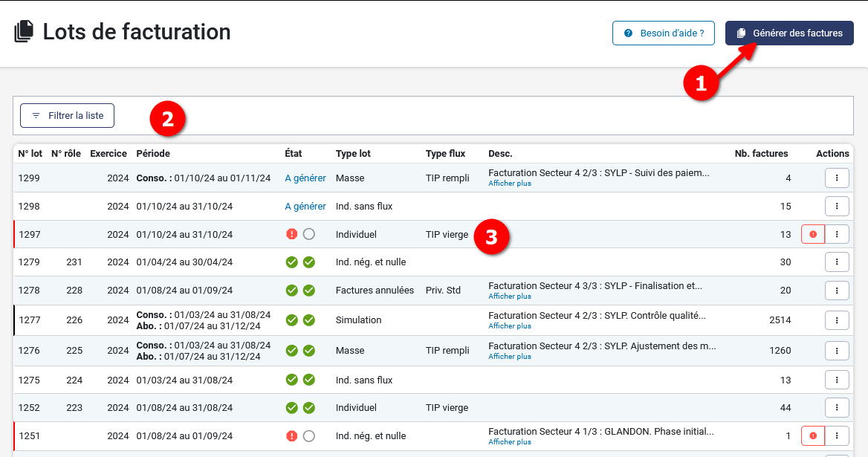Expand Afficher plus for lot 1278 description
Image resolution: width=868 pixels, height=457 pixels.
pyautogui.click(x=510, y=296)
